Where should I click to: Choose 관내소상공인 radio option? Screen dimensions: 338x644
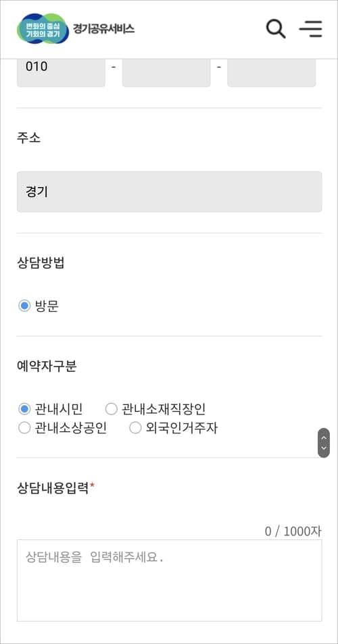pos(24,428)
